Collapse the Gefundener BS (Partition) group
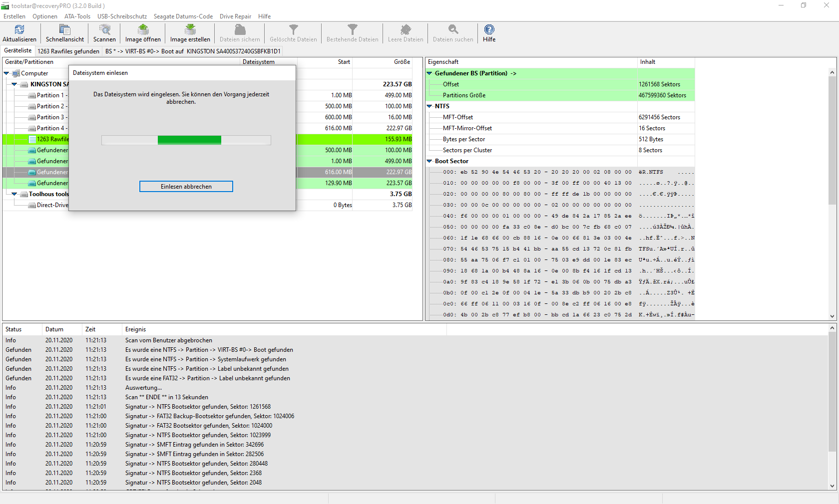 pyautogui.click(x=429, y=73)
